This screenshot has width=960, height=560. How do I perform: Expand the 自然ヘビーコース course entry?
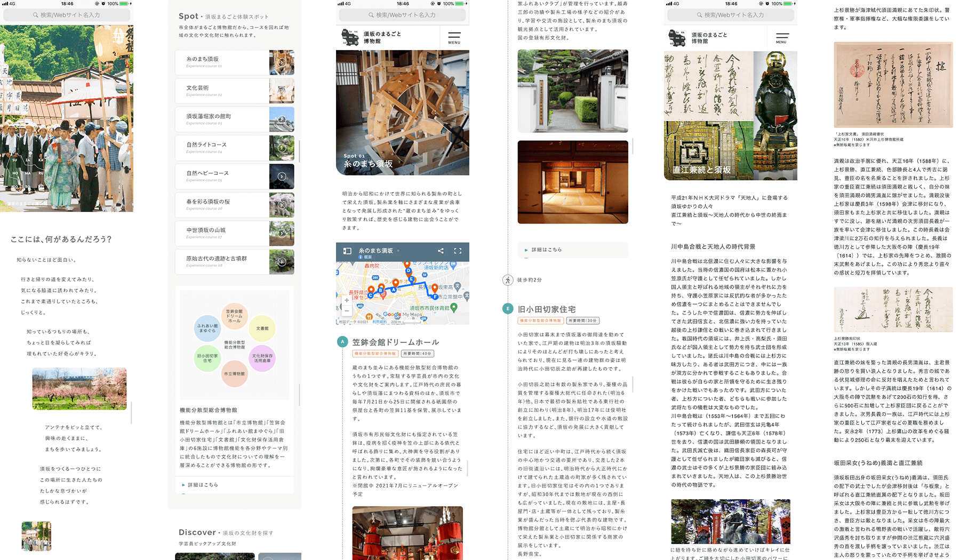click(x=234, y=176)
